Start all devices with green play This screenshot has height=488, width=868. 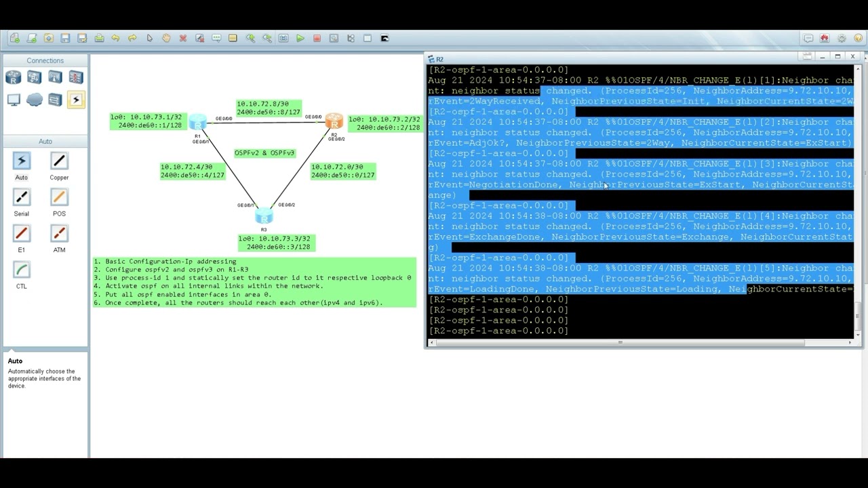click(300, 39)
